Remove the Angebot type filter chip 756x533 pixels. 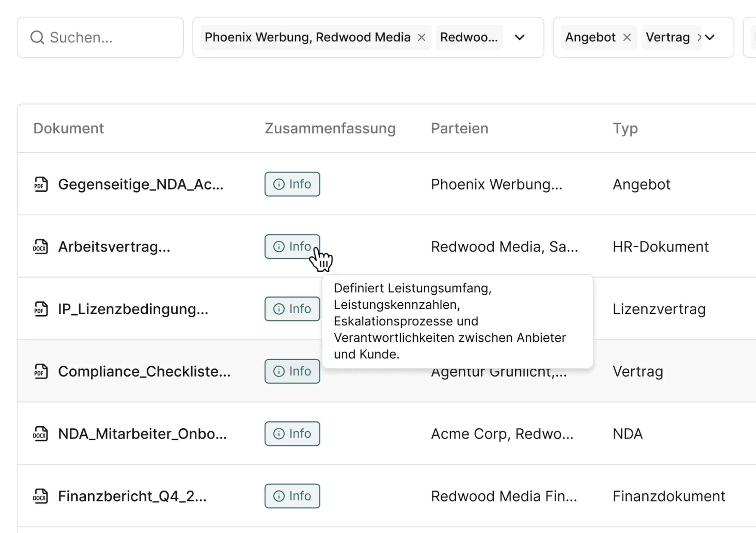627,38
